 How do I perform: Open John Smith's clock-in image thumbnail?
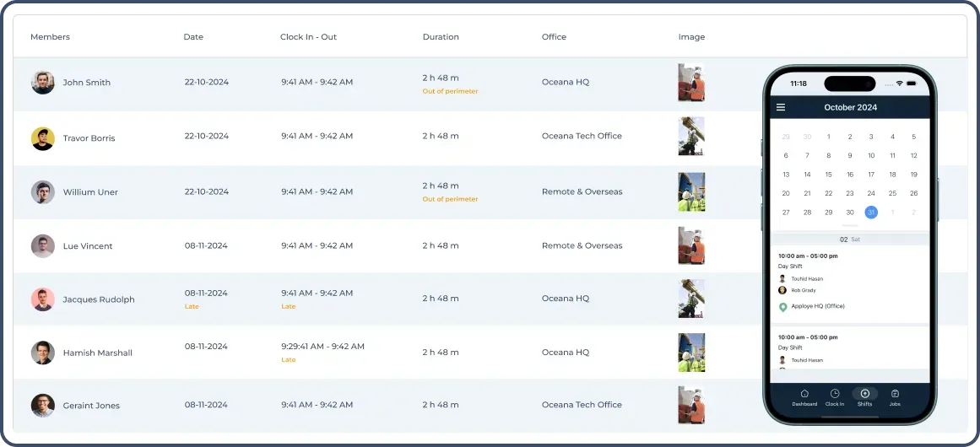690,83
